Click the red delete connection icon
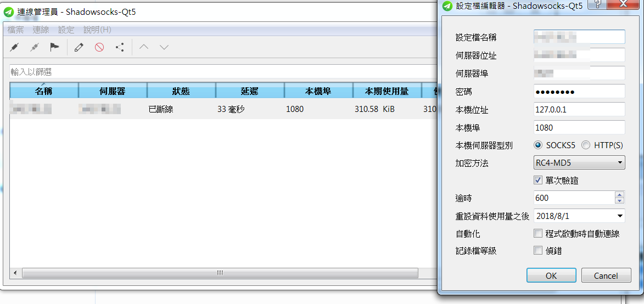644x304 pixels. (99, 47)
